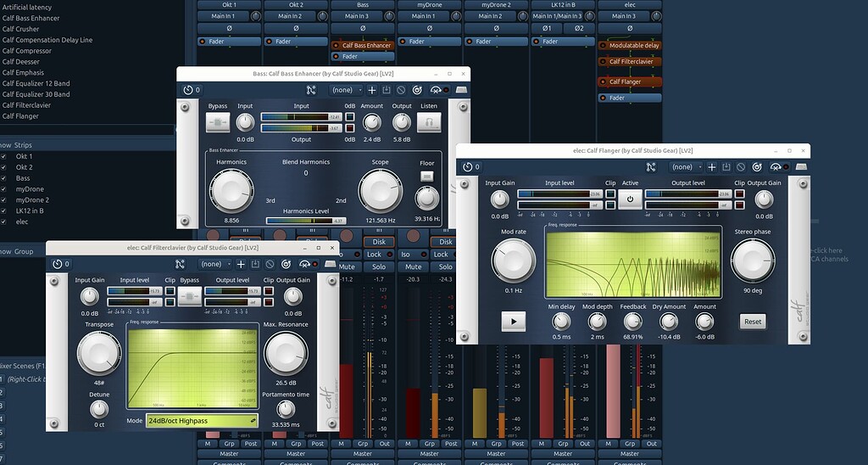
Task: Add new preset in Calf Flanger window
Action: pos(712,167)
